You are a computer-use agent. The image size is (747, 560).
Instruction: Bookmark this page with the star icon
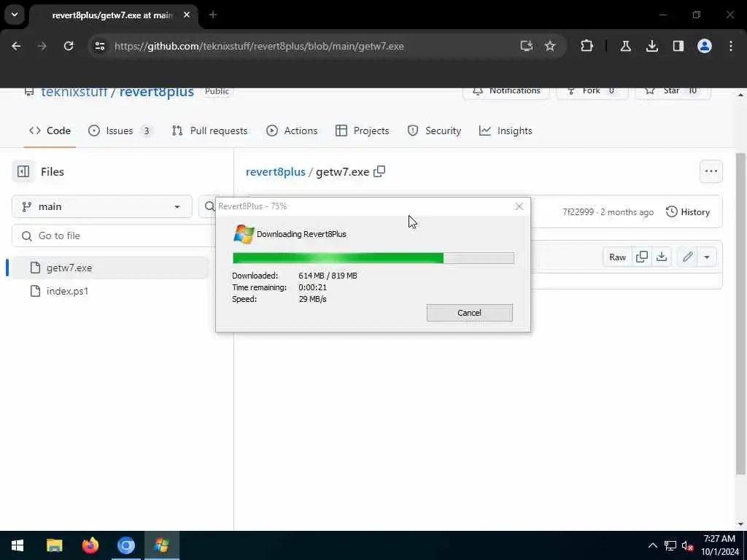(550, 46)
